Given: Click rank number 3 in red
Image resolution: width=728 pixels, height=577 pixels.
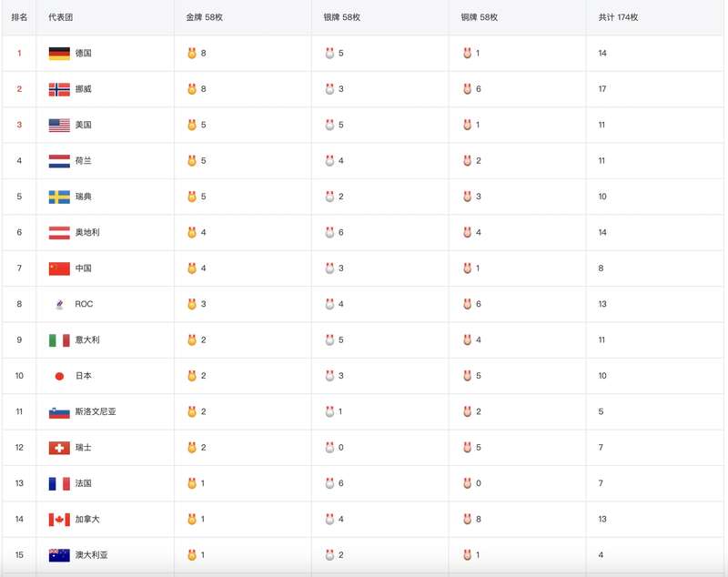Looking at the screenshot, I should pos(19,126).
